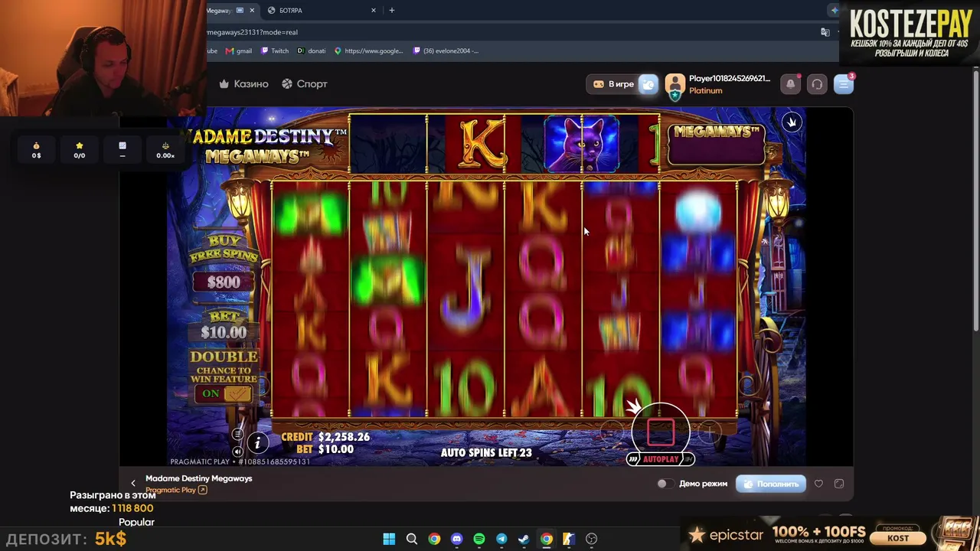Screen dimensions: 980x551
Task: Open Counter-Strike icon in the taskbar
Action: [569, 539]
